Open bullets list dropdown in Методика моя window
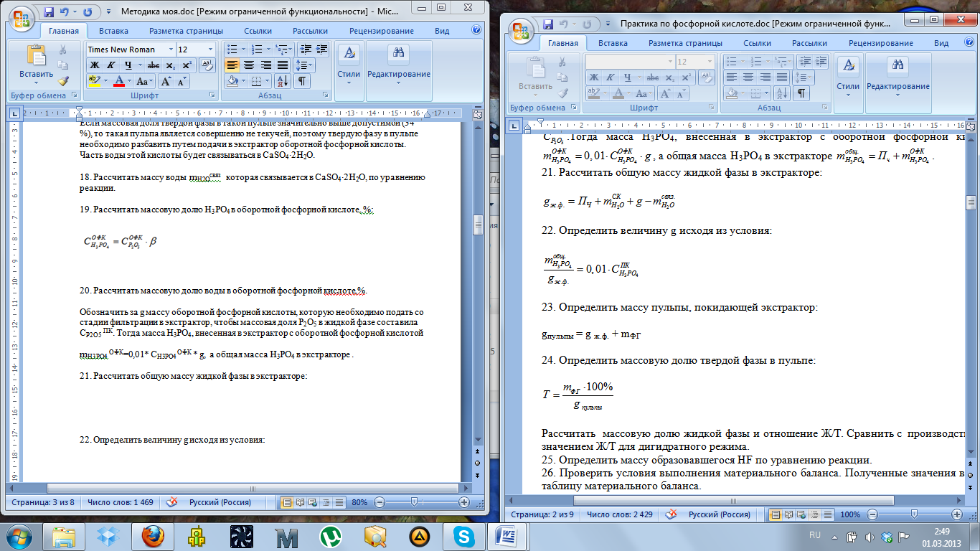The image size is (980, 551). click(242, 50)
